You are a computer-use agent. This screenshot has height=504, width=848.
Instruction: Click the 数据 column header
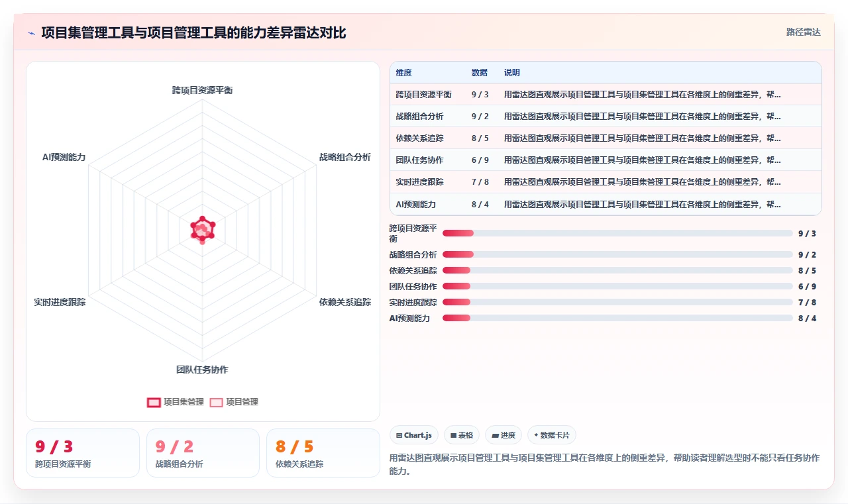click(x=480, y=72)
